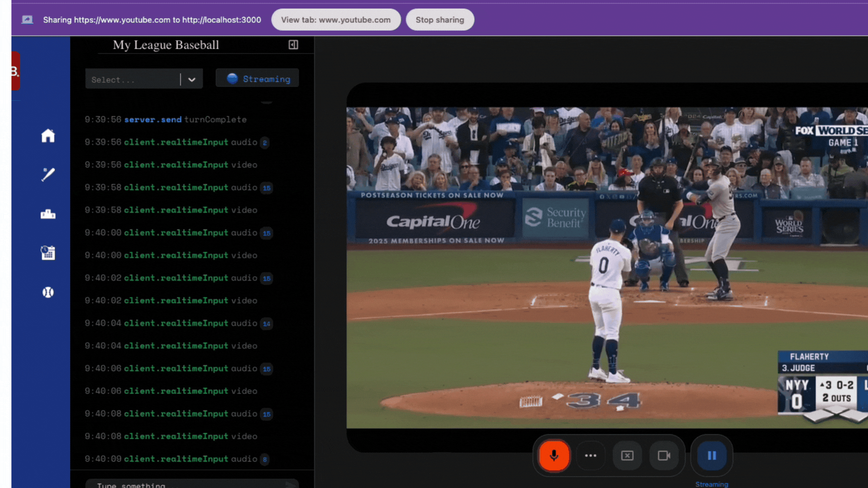Image resolution: width=868 pixels, height=488 pixels.
Task: Click the baseball bat sidebar icon
Action: point(48,174)
